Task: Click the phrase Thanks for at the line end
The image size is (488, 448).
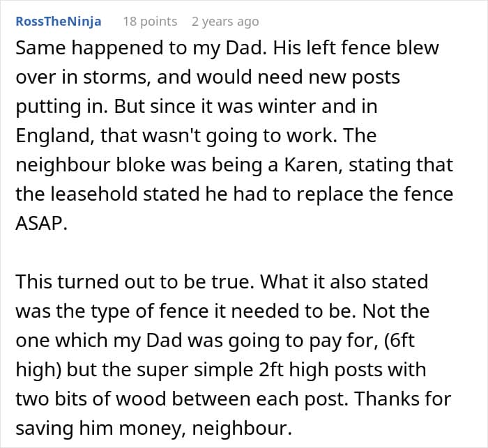Action: click(403, 399)
